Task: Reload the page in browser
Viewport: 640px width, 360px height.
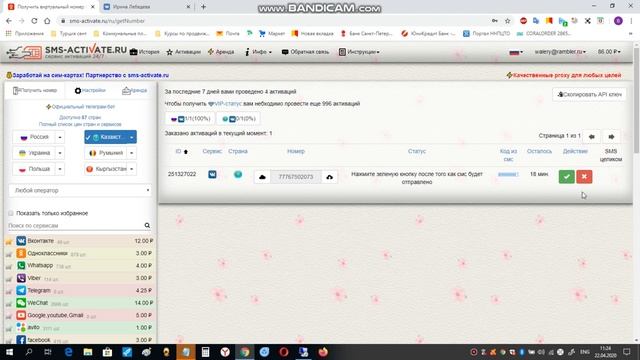Action: [x=34, y=21]
